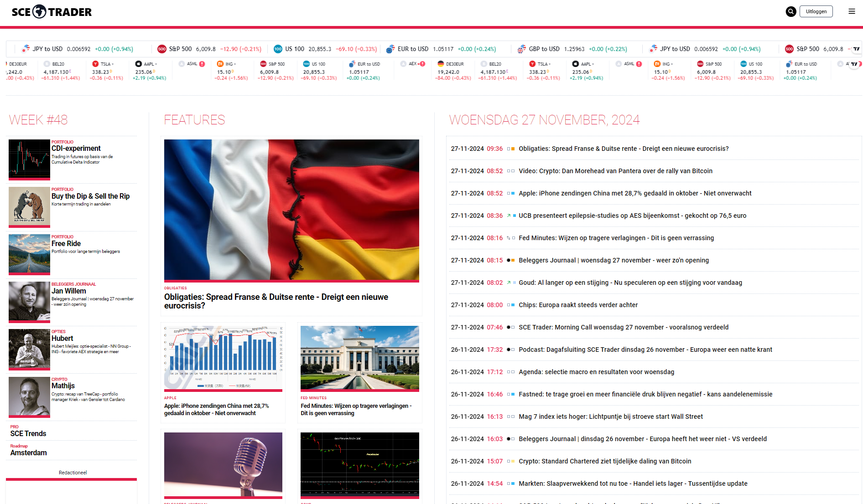
Task: Open the search magnifier icon
Action: tap(791, 12)
